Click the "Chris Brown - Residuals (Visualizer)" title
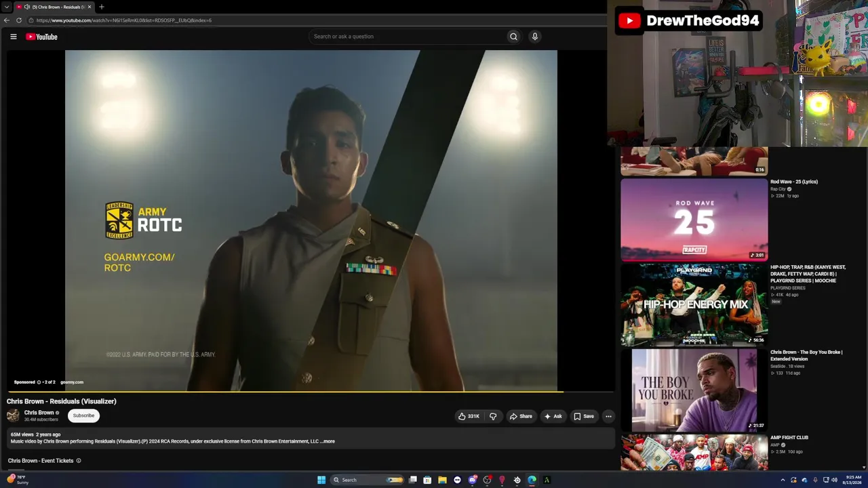The width and height of the screenshot is (868, 488). point(62,401)
